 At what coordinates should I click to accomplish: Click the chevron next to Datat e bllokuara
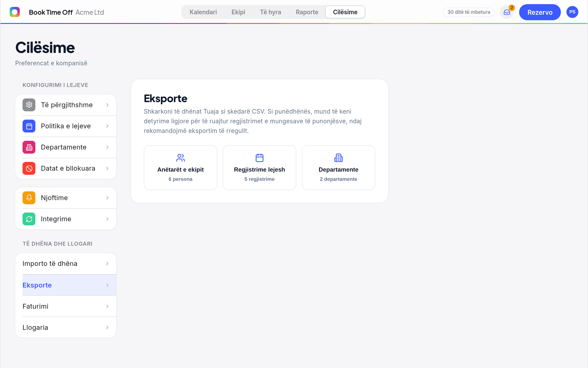(x=107, y=168)
